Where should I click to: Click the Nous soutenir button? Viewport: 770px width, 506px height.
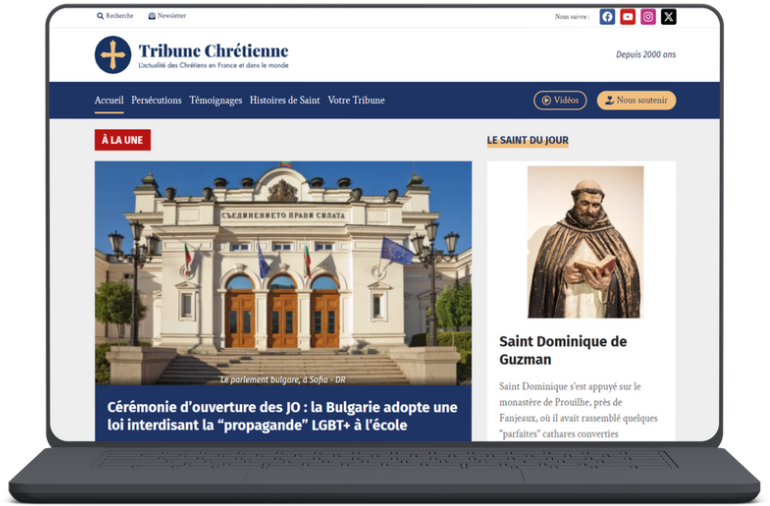click(636, 100)
